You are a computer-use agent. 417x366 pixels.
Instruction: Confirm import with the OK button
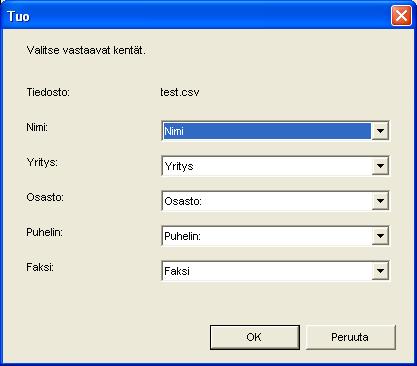255,337
